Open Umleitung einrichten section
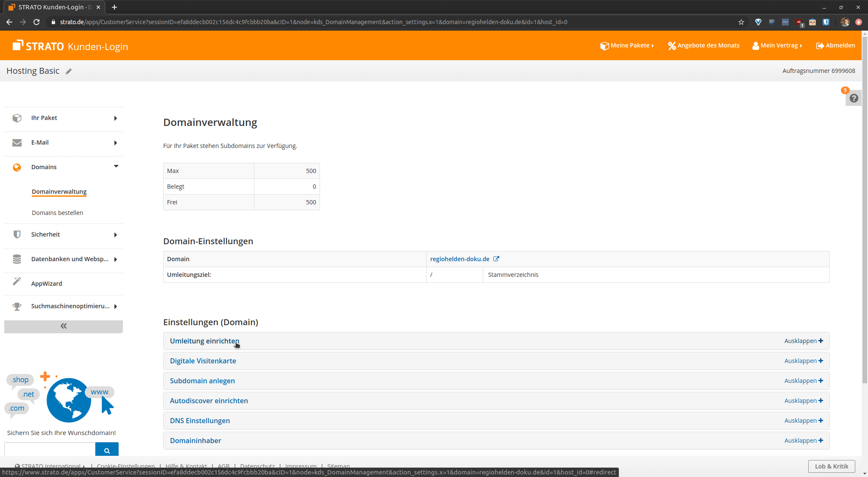Viewport: 868px width, 477px height. click(x=205, y=341)
